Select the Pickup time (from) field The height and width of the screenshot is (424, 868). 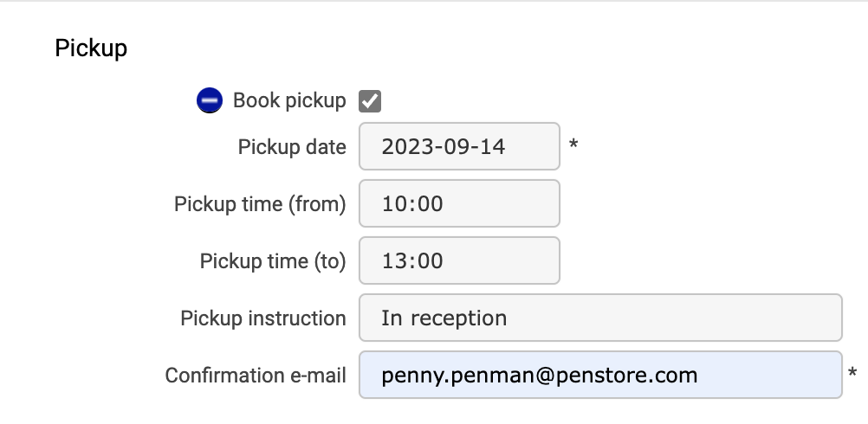[459, 203]
